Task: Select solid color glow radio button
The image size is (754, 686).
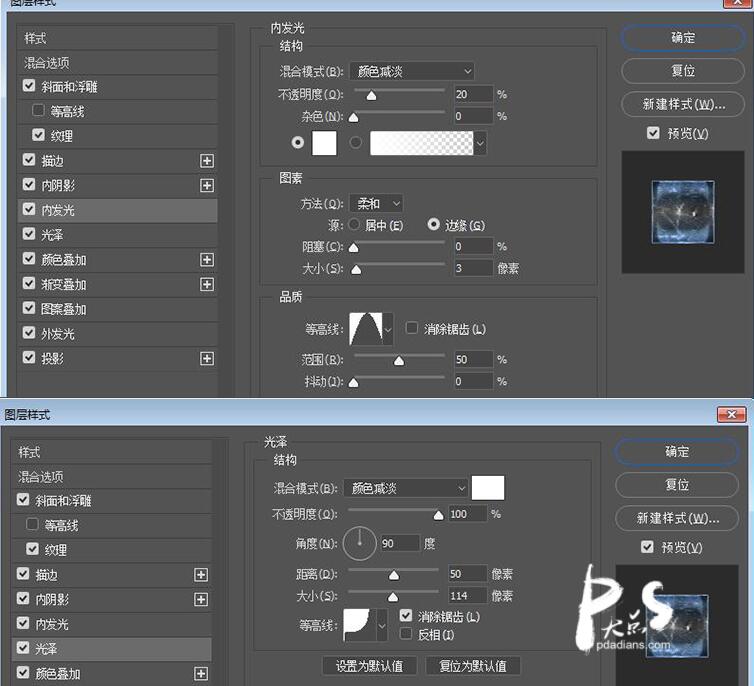Action: (298, 143)
